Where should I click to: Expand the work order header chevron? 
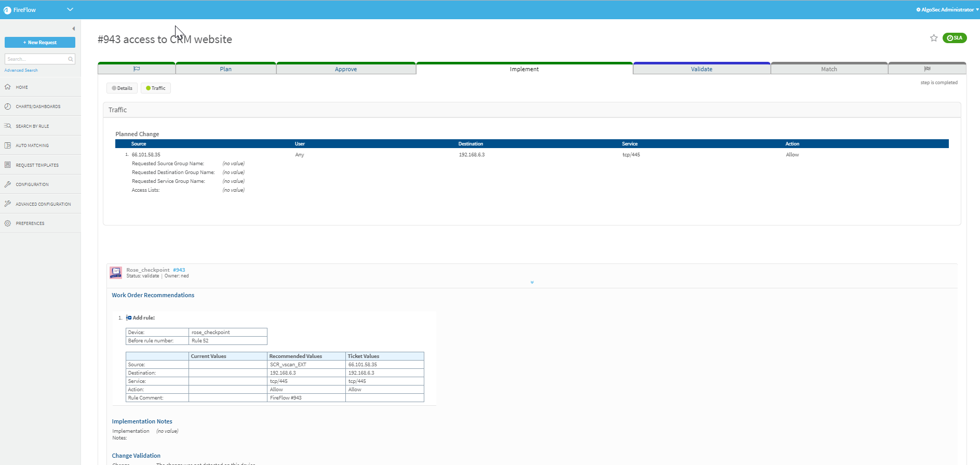[532, 283]
